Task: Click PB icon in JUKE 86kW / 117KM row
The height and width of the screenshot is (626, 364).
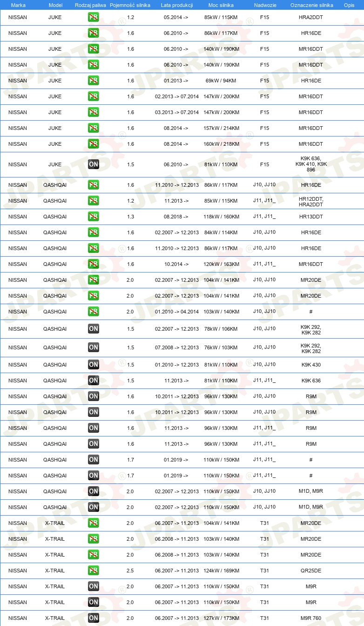Action: 94,33
